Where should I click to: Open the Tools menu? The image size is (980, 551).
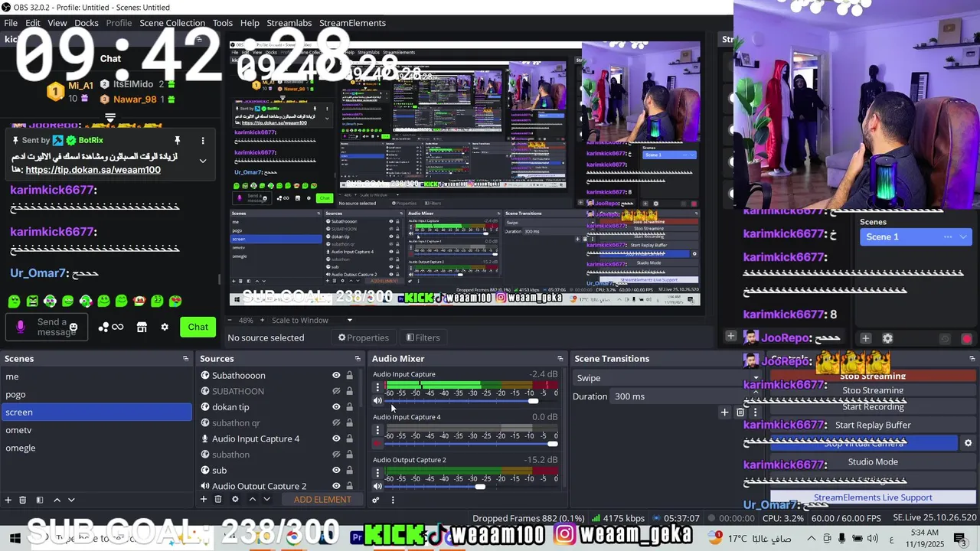(223, 23)
